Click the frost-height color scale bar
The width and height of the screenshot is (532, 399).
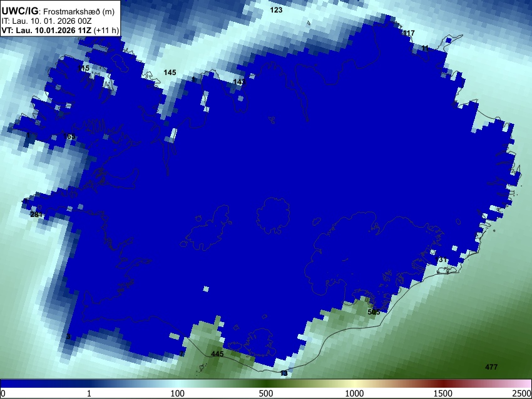266,384
